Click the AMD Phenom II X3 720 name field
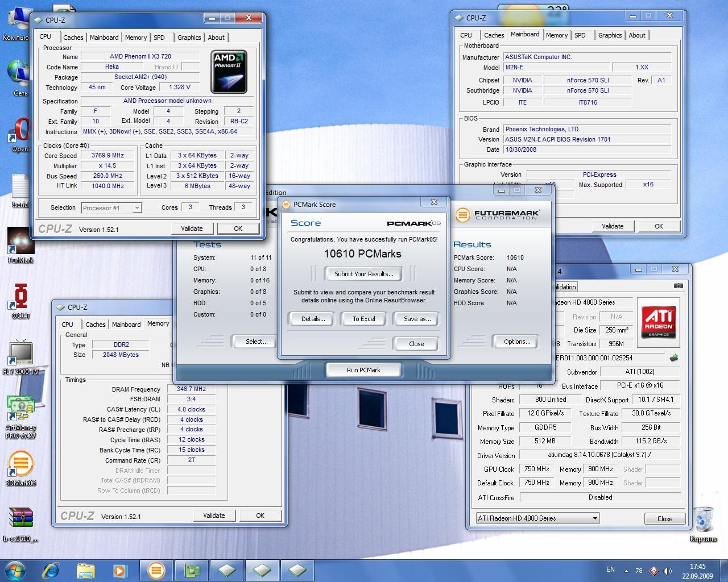This screenshot has width=728, height=582. (x=140, y=57)
